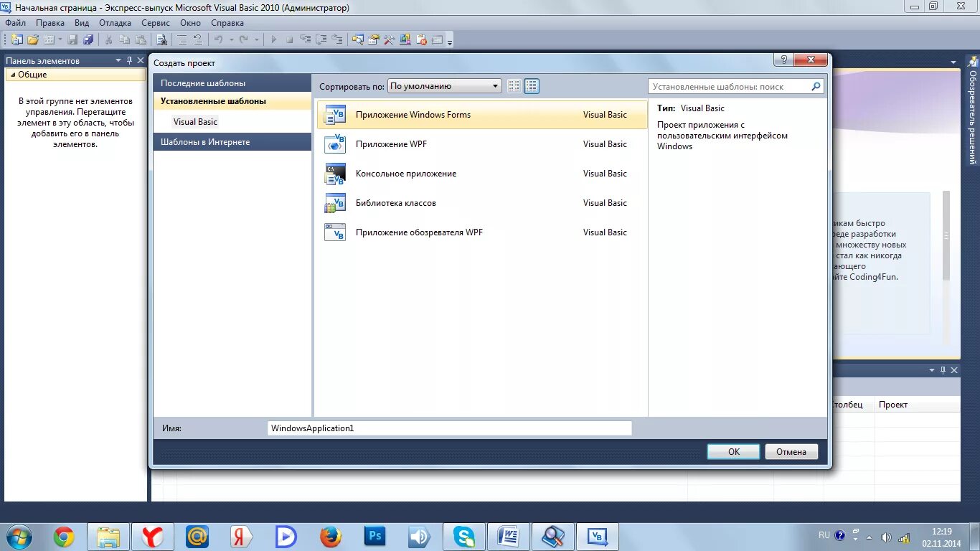Click the Save (single floppy disk) toolbar icon
This screenshot has width=980, height=551.
72,39
